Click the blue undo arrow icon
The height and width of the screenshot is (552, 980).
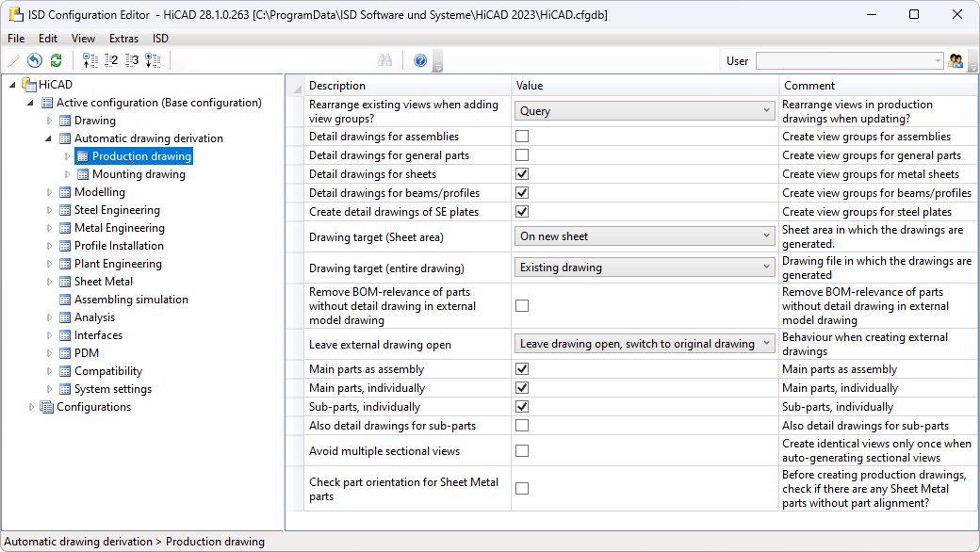point(35,60)
